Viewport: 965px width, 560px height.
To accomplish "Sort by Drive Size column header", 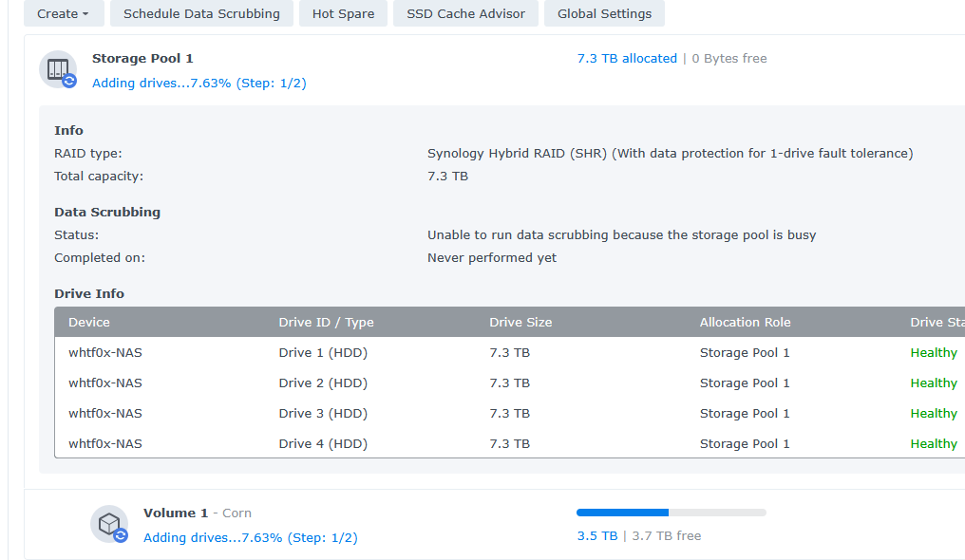I will tap(520, 323).
